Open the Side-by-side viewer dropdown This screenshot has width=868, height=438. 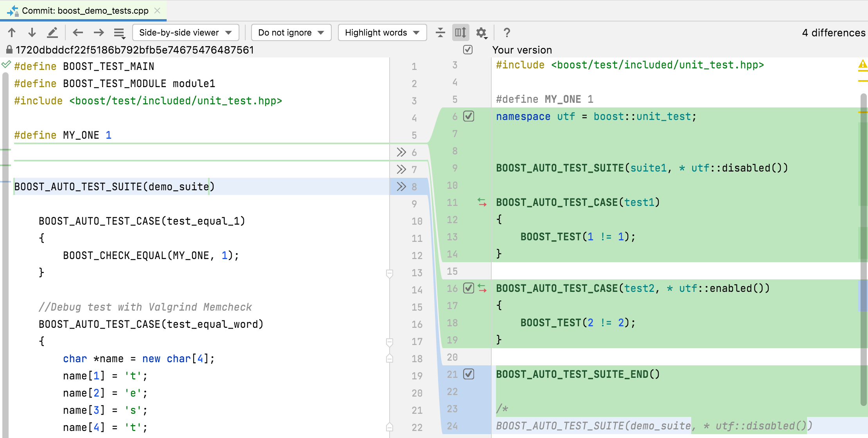[x=185, y=32]
